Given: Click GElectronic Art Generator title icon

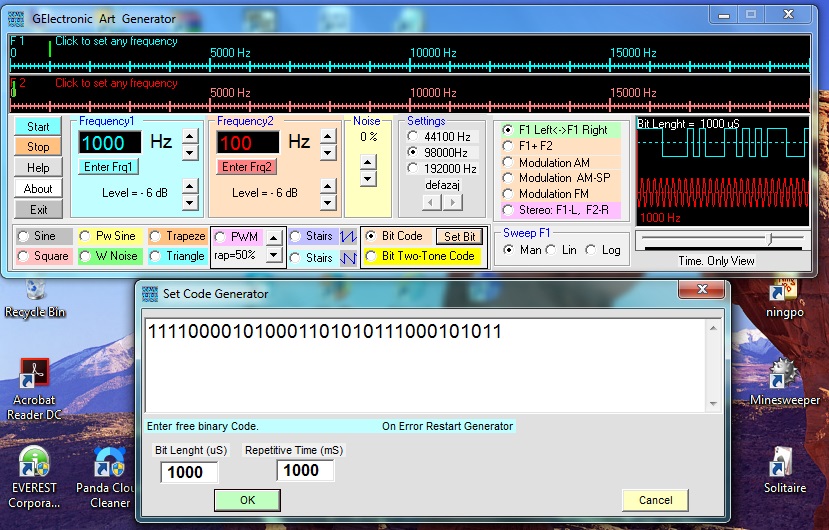Looking at the screenshot, I should pos(16,19).
